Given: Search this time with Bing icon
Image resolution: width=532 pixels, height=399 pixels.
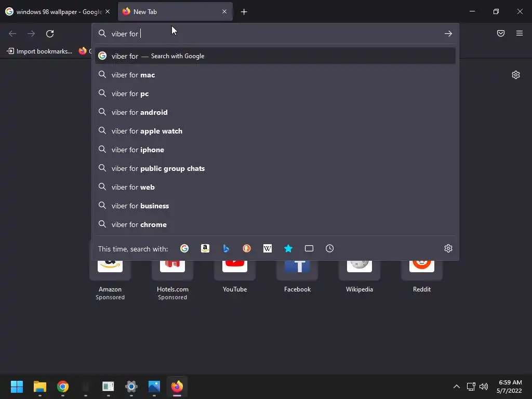Looking at the screenshot, I should point(226,248).
